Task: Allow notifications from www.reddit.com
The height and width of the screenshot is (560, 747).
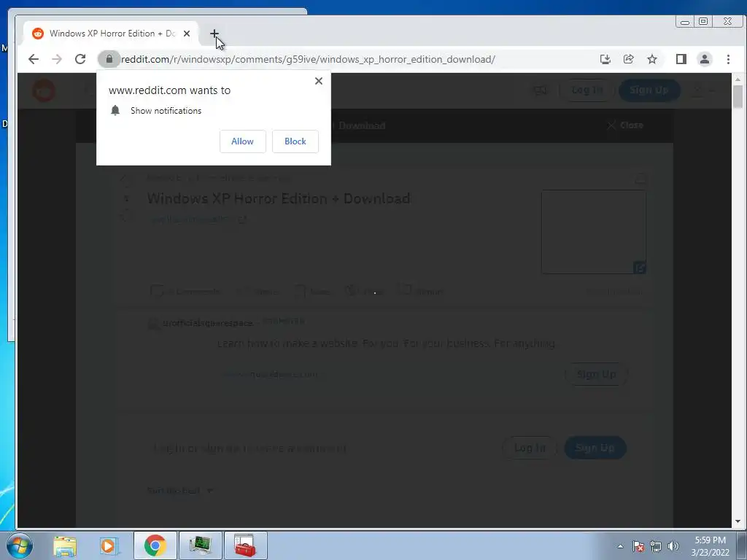Action: pyautogui.click(x=242, y=141)
